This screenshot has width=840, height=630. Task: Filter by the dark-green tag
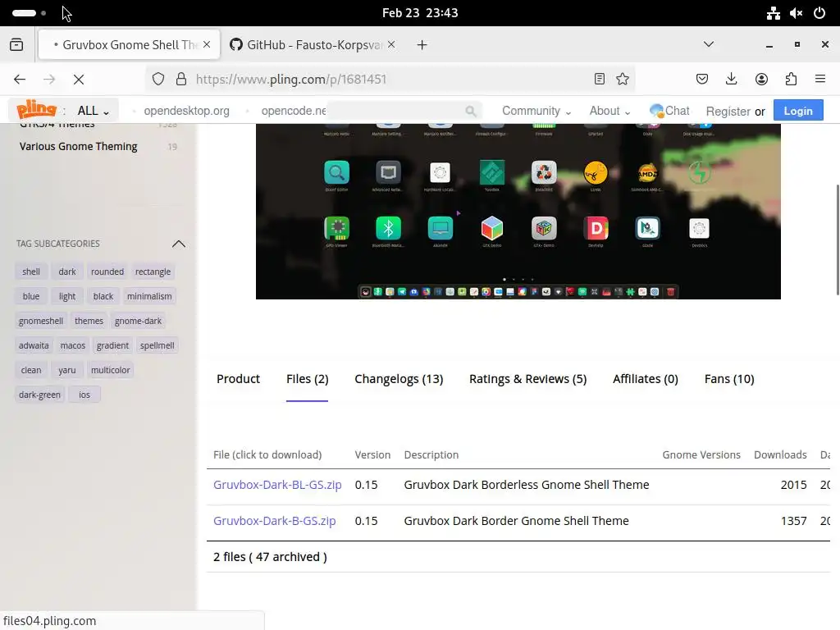[x=39, y=395]
